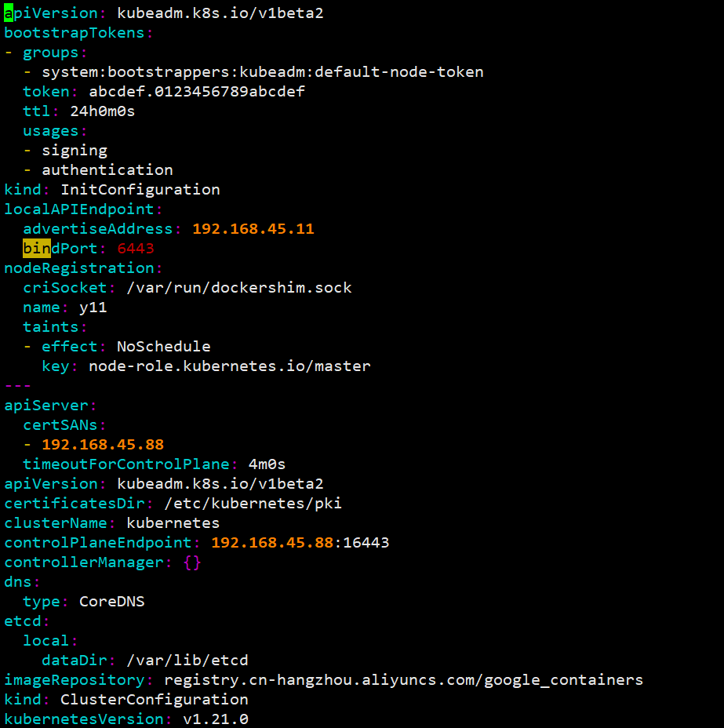724x728 pixels.
Task: Click the CoreDNS type value
Action: pyautogui.click(x=112, y=602)
